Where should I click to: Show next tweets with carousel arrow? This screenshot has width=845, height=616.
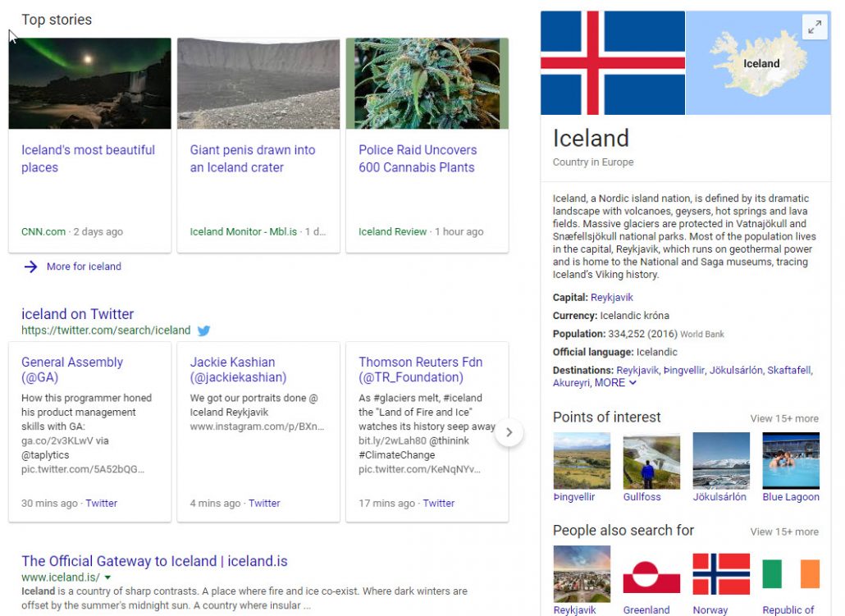point(509,432)
